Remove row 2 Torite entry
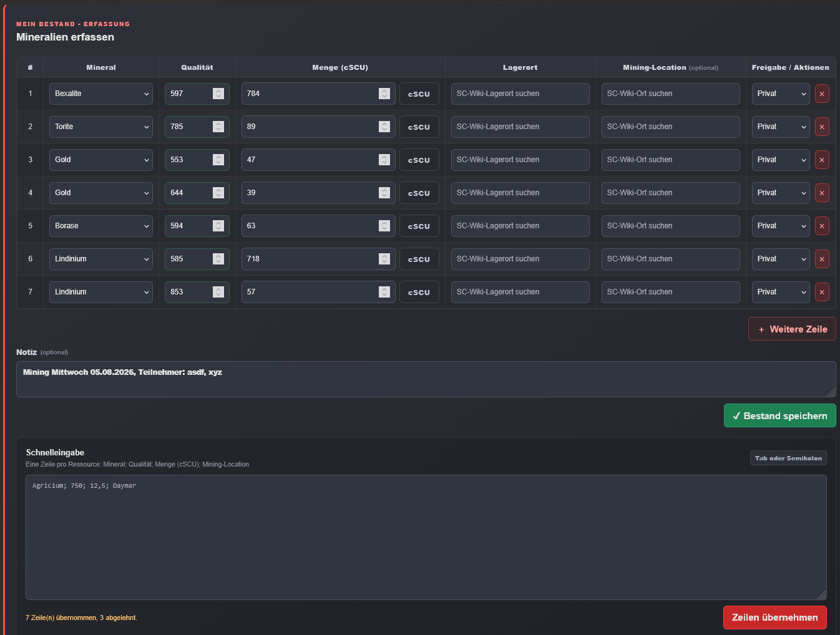This screenshot has width=840, height=635. pos(822,127)
